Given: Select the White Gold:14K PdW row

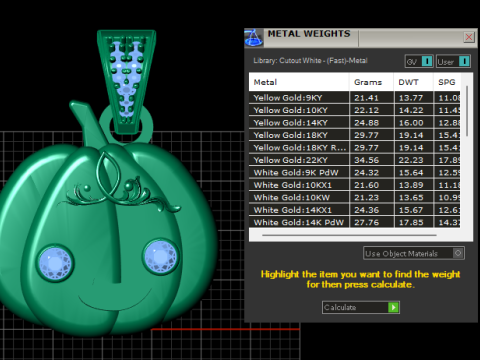Looking at the screenshot, I should click(354, 222).
